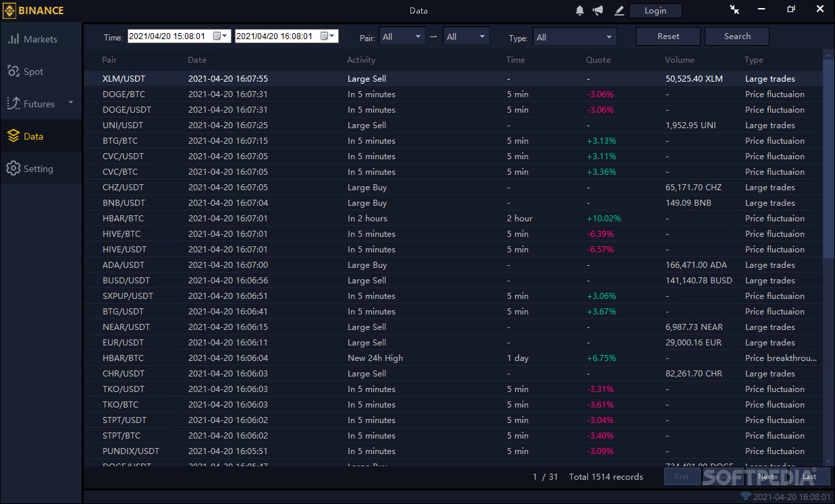Select the CHR/USDT row
This screenshot has height=504, width=835.
coord(453,374)
